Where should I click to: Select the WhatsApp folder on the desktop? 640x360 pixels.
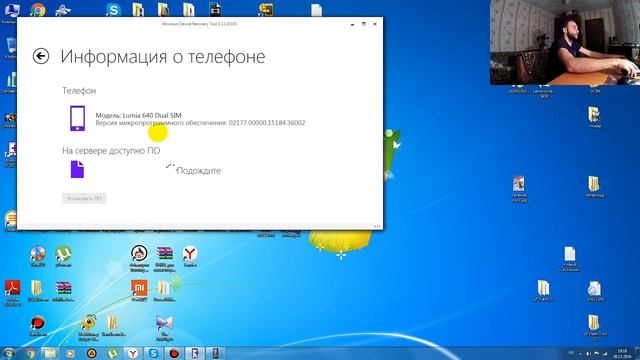pyautogui.click(x=594, y=187)
